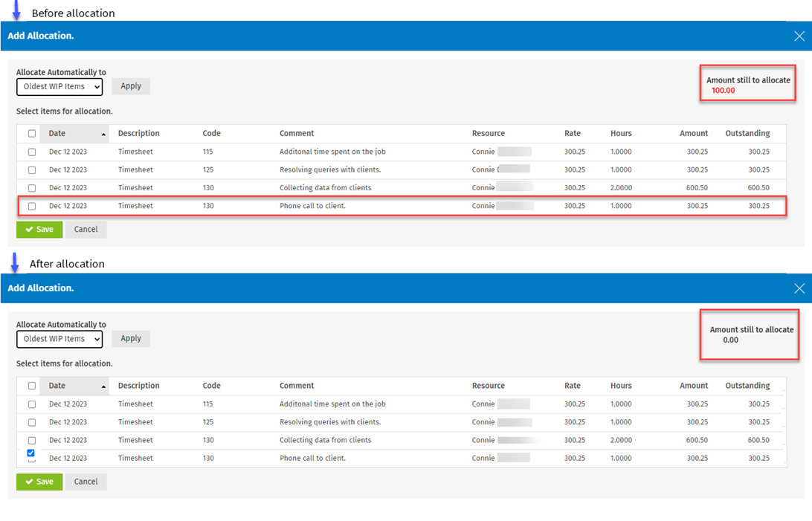This screenshot has width=812, height=521.
Task: Select 'Phone call to client.' in After table
Action: pyautogui.click(x=312, y=459)
